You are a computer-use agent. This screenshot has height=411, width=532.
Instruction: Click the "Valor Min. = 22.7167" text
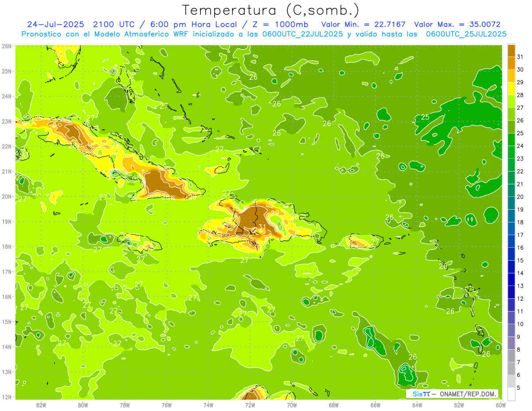pyautogui.click(x=363, y=24)
